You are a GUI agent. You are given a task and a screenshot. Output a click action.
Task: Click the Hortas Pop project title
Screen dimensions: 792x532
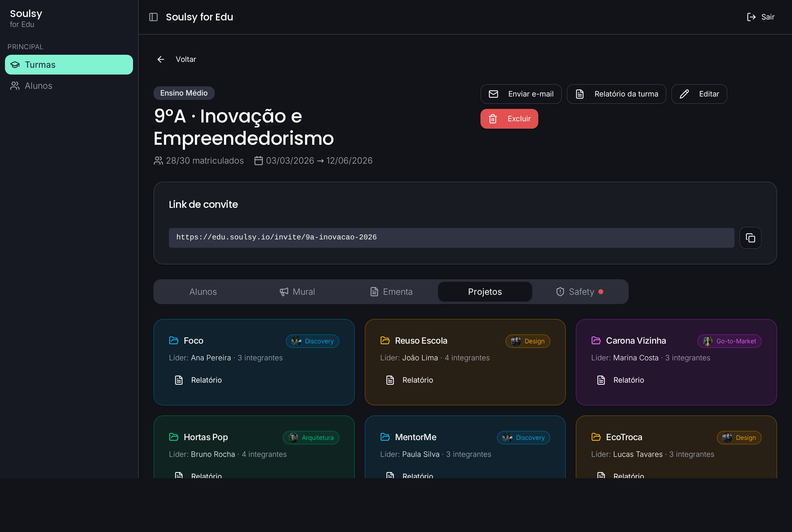206,437
